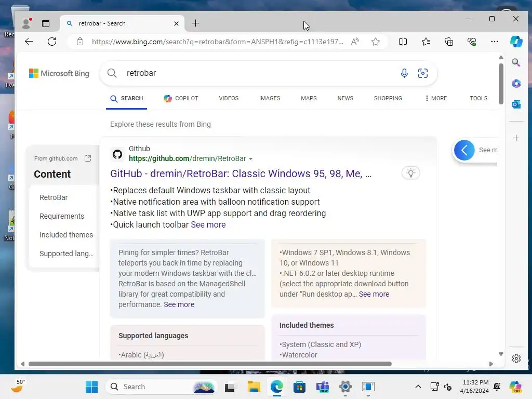Search using an image icon
The height and width of the screenshot is (399, 532).
423,73
